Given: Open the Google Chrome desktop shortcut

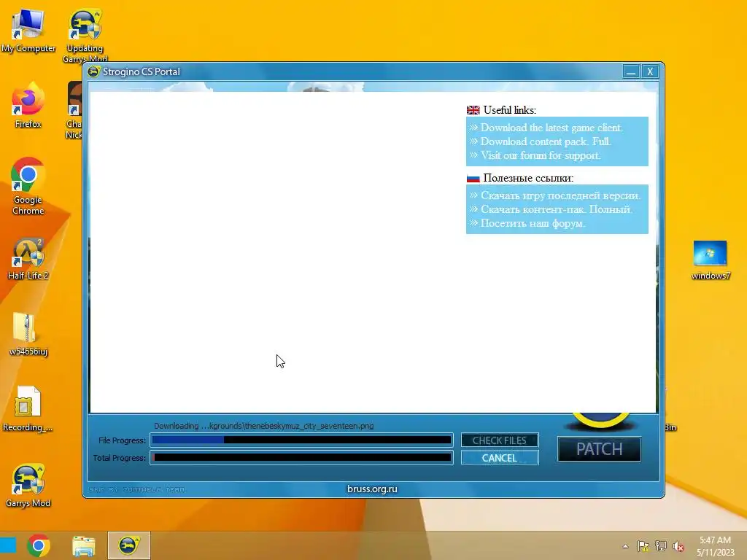Looking at the screenshot, I should 28,186.
